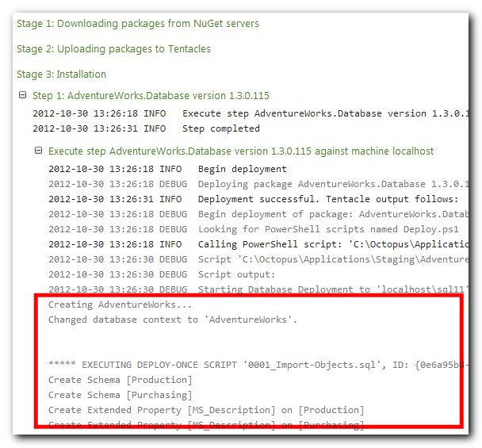This screenshot has height=448, width=482.
Task: Open Stage 1: Downloading packages from NuGet servers
Action: [x=137, y=24]
